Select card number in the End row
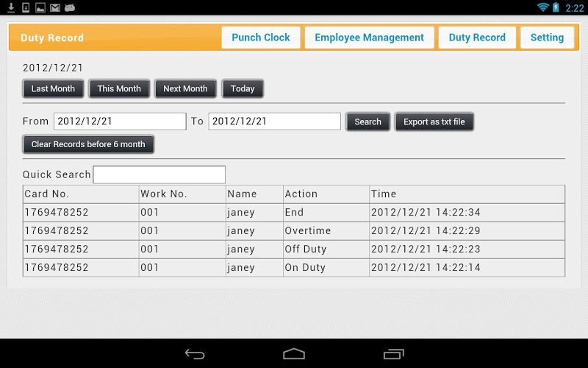The height and width of the screenshot is (368, 588). 81,213
